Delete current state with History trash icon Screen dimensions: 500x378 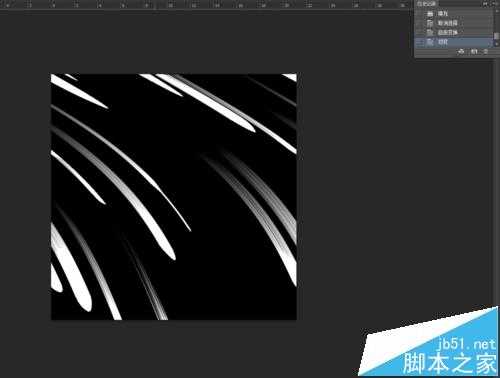pos(486,52)
